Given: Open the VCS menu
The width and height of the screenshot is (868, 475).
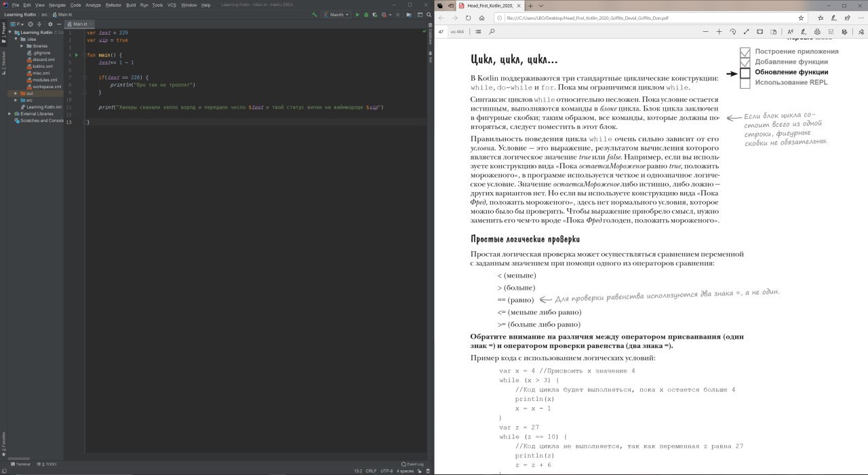Looking at the screenshot, I should [172, 5].
